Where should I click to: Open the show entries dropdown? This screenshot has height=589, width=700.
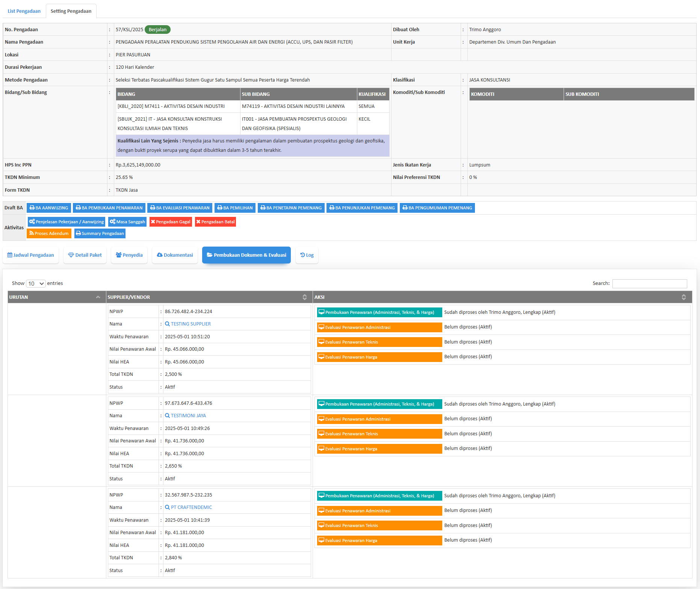point(36,283)
